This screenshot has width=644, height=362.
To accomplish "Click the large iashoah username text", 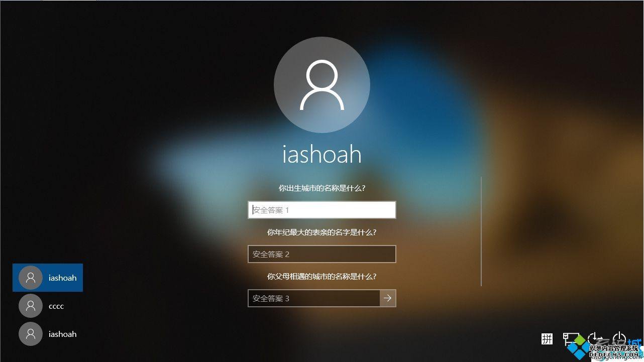I will [x=322, y=154].
